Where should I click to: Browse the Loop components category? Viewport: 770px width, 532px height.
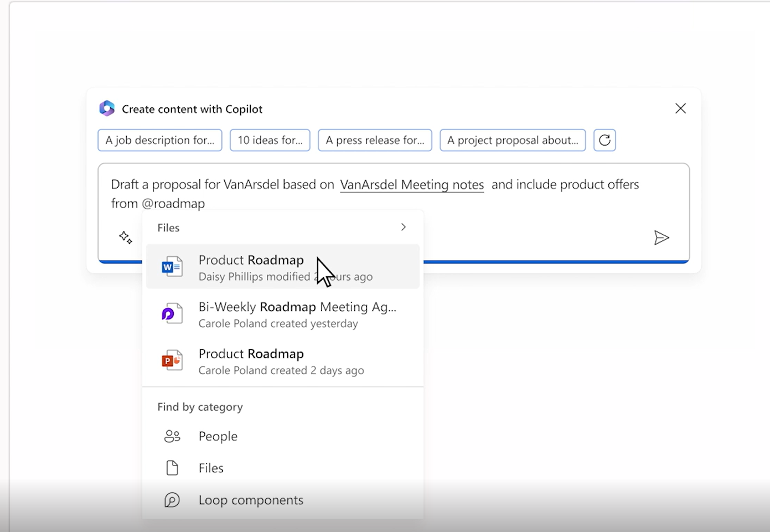point(251,500)
